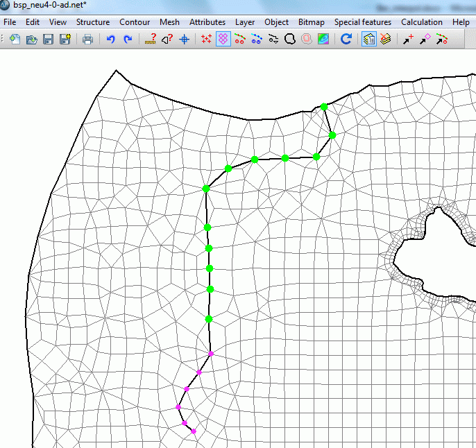The height and width of the screenshot is (448, 476).
Task: Open the Layer menu
Action: point(245,22)
